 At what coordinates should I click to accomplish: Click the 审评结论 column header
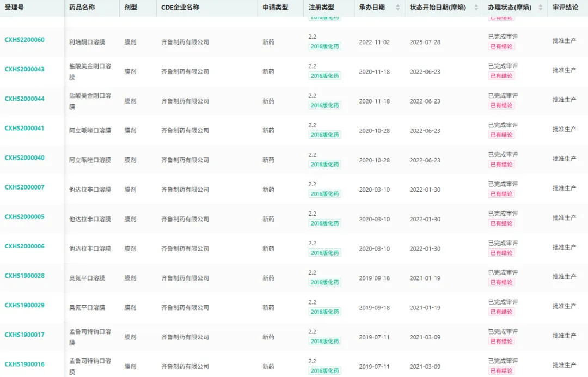click(565, 8)
